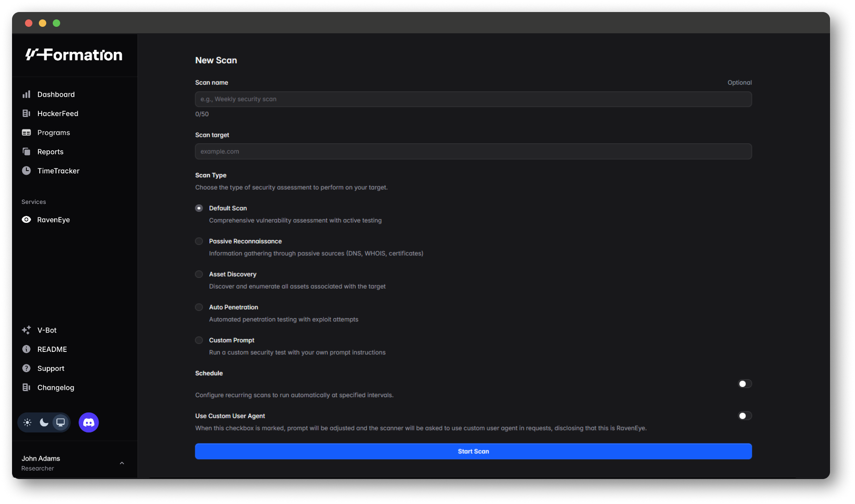
Task: Open HackerFeed via its sidebar icon
Action: click(x=26, y=113)
